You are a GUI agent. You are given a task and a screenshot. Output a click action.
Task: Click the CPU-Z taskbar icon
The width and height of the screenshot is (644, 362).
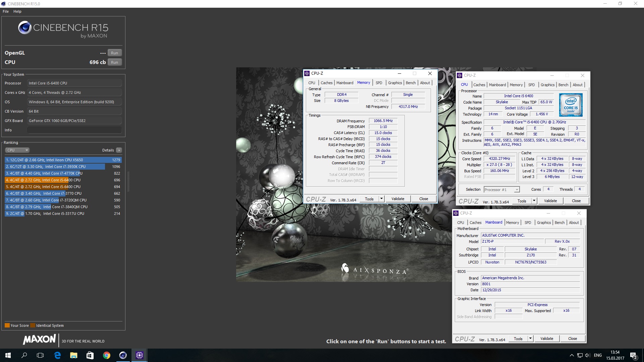point(139,355)
